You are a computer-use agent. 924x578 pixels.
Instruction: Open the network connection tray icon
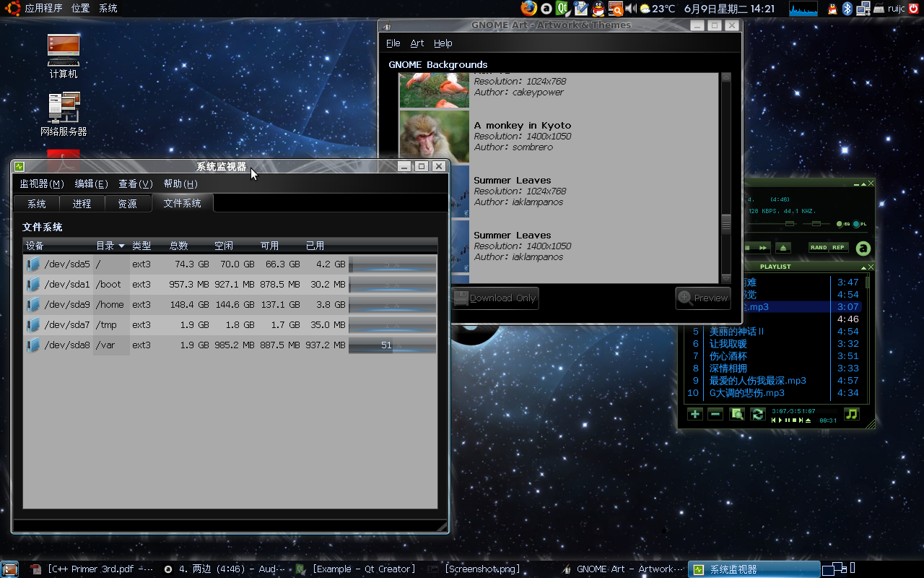[862, 9]
